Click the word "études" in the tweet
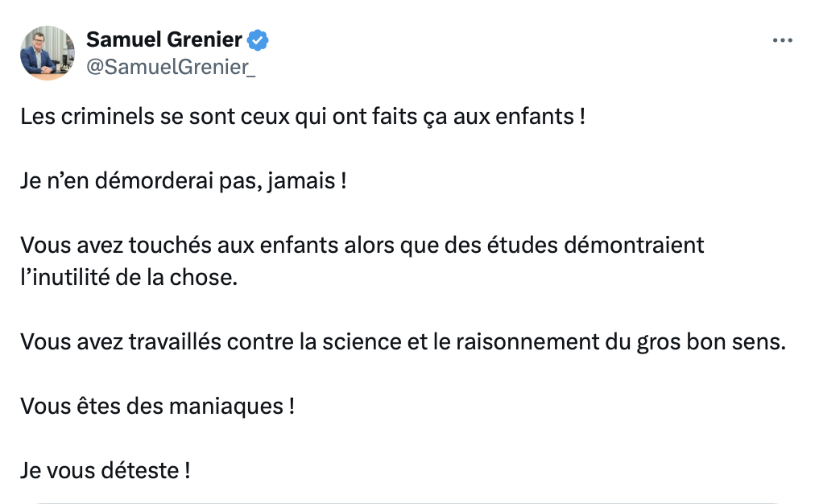Image resolution: width=815 pixels, height=504 pixels. click(x=523, y=246)
